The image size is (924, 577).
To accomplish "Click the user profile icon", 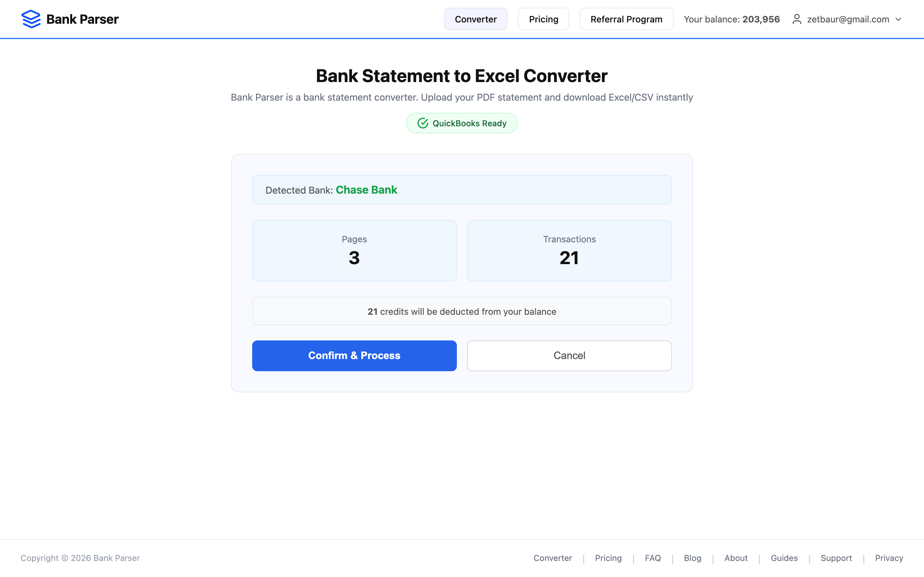I will tap(797, 19).
